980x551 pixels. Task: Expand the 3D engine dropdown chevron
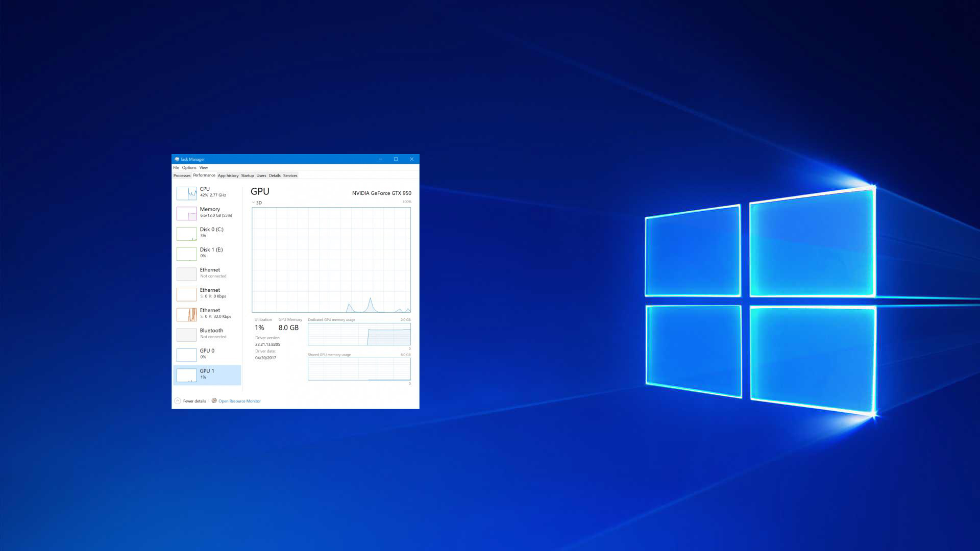click(x=253, y=203)
